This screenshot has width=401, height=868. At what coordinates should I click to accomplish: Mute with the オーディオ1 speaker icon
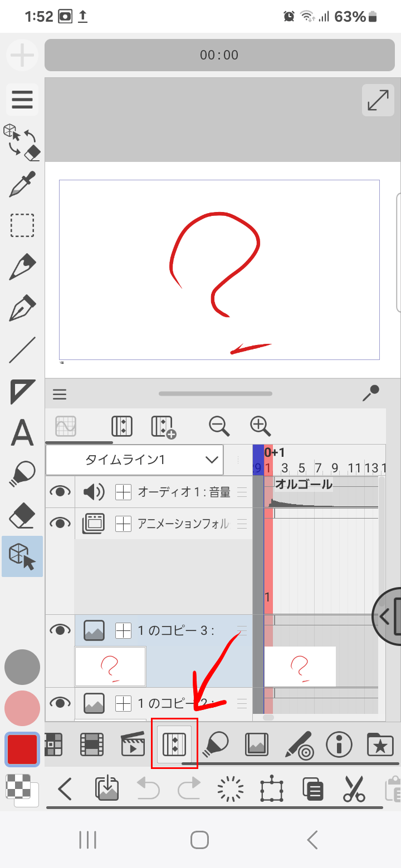coord(94,491)
